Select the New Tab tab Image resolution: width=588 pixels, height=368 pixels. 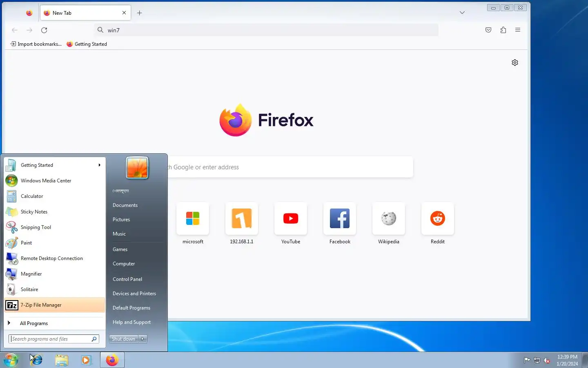(x=86, y=13)
